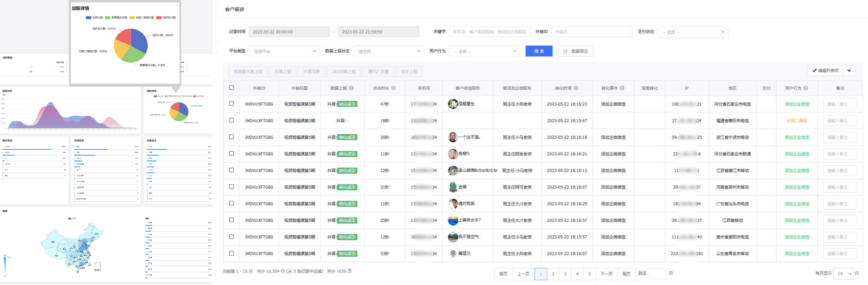Click the help icon beside 用户行为 column header
This screenshot has height=285, width=868.
coord(806,88)
